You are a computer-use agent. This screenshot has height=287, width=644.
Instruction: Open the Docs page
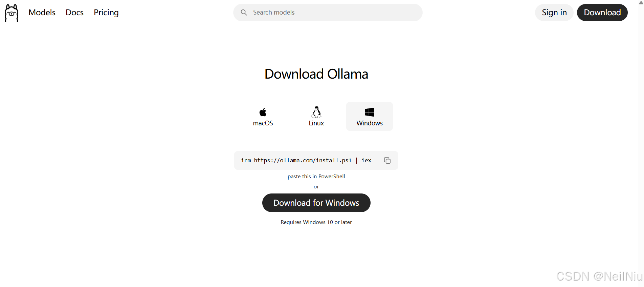click(x=74, y=13)
